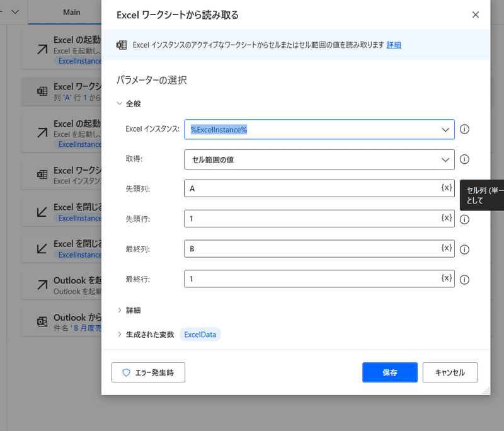Close the Excel ワークシートから読み取る dialog

[476, 14]
